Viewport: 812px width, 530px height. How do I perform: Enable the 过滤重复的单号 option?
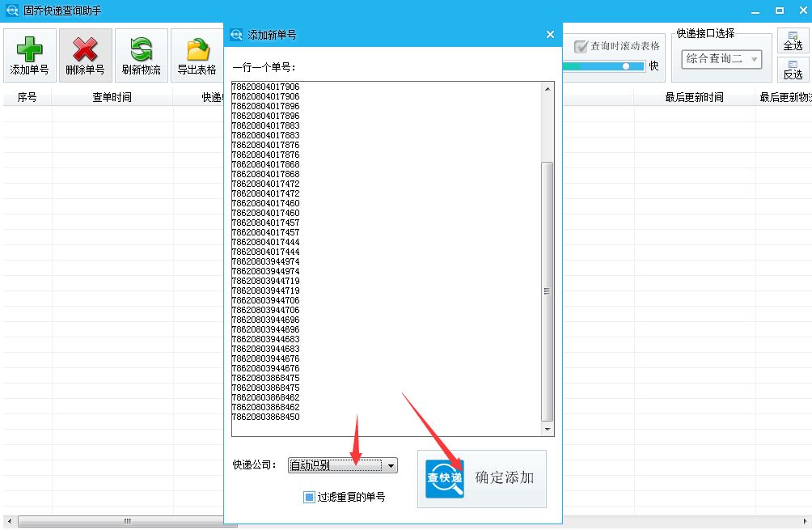[307, 496]
